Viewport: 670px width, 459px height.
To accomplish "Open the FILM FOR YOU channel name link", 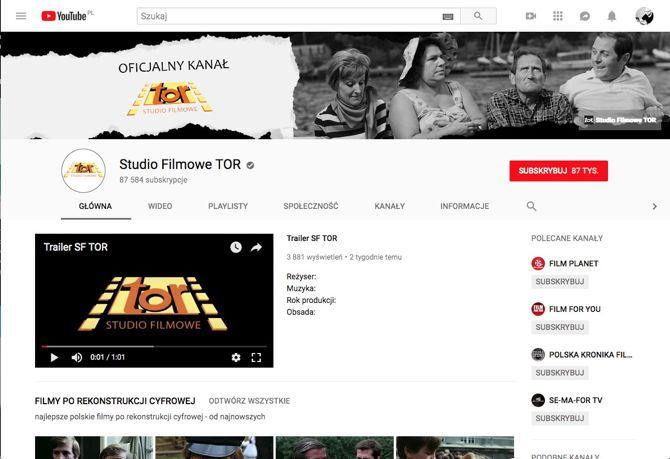I will tap(575, 309).
